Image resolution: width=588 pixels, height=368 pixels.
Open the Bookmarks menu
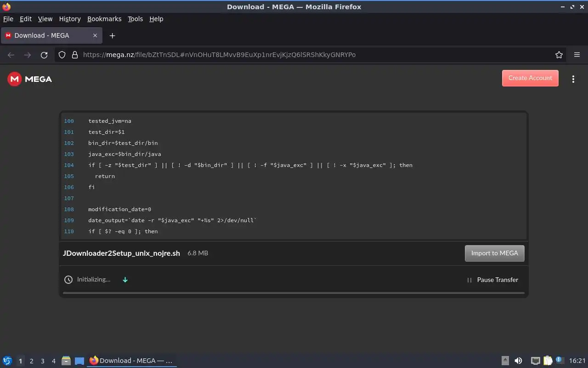point(104,19)
